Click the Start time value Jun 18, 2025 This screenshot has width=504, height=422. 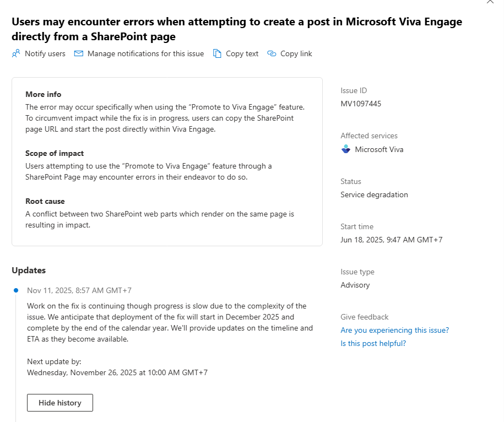click(391, 240)
